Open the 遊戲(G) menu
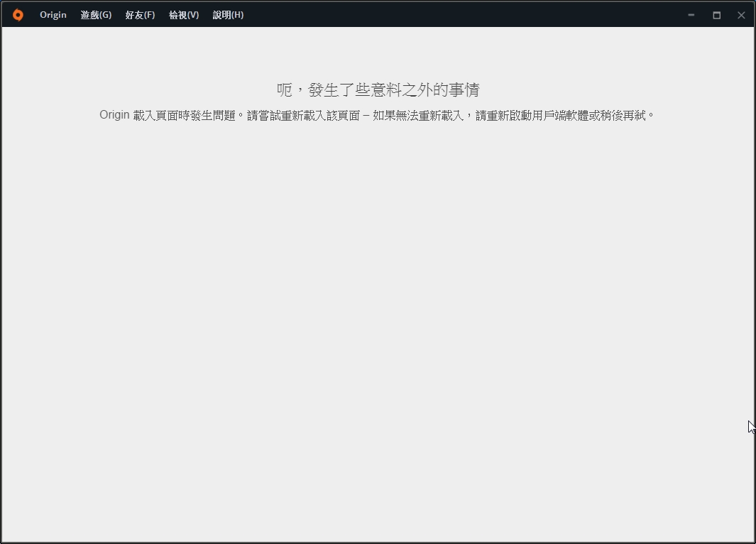Viewport: 756px width, 544px height. [x=96, y=15]
